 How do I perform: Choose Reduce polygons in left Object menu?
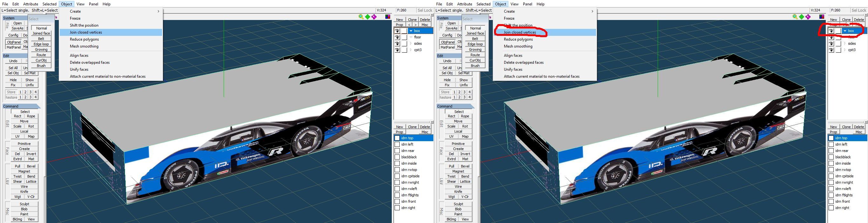[84, 39]
